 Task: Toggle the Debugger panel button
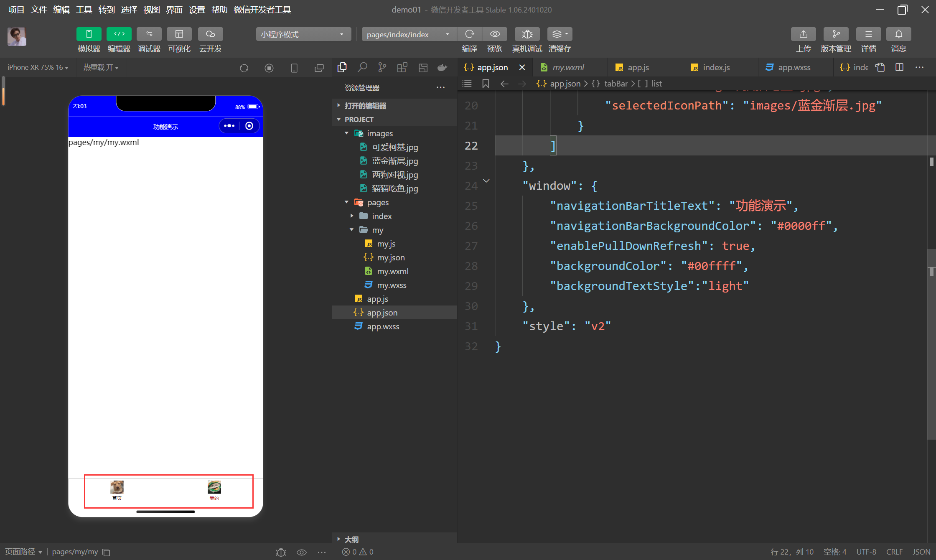(x=149, y=34)
